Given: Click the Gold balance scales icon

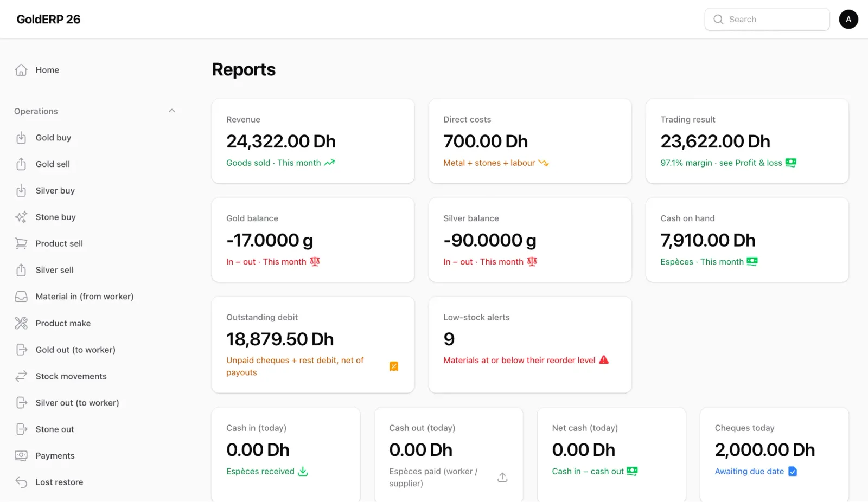Looking at the screenshot, I should point(315,261).
